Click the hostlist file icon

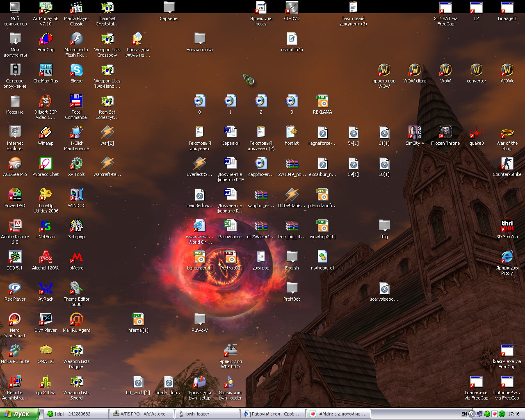click(x=292, y=136)
